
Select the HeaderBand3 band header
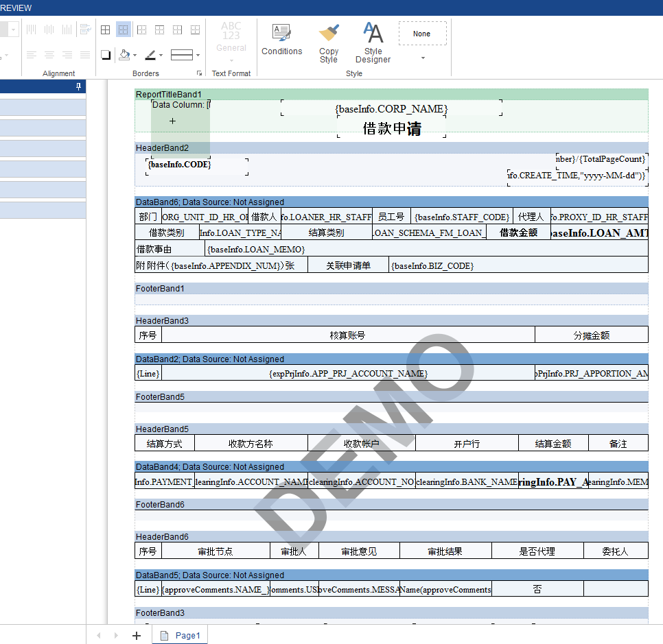[391, 321]
